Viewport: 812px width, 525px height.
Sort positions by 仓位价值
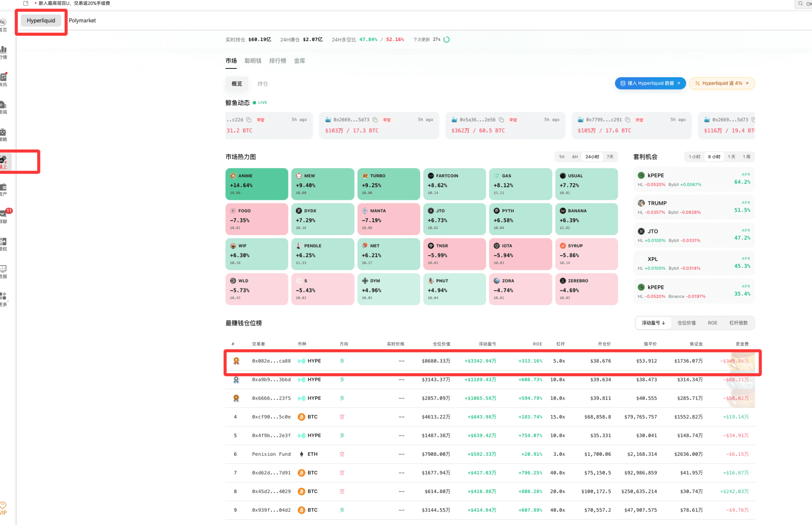tap(686, 323)
